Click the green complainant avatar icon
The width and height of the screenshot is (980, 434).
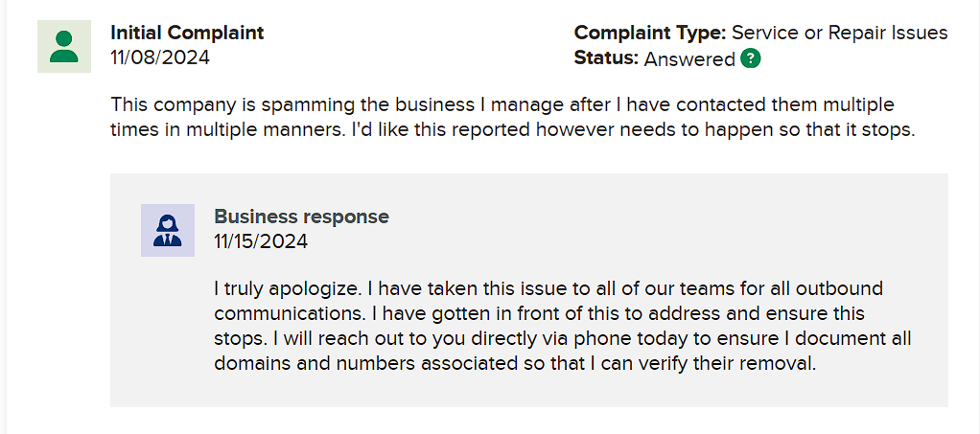(x=63, y=46)
